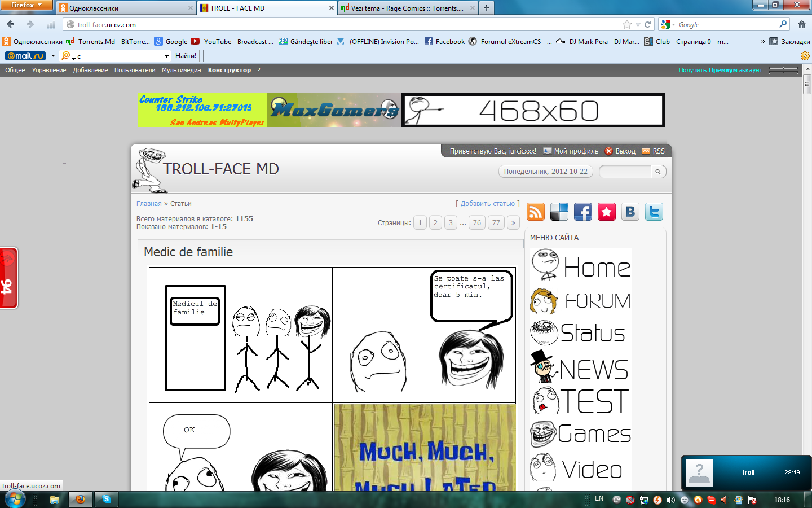The height and width of the screenshot is (508, 812).
Task: Expand the mail.ru search box dropdown
Action: pyautogui.click(x=166, y=56)
